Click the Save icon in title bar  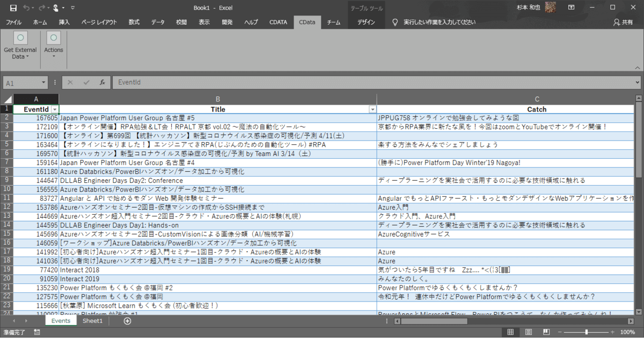(13, 8)
